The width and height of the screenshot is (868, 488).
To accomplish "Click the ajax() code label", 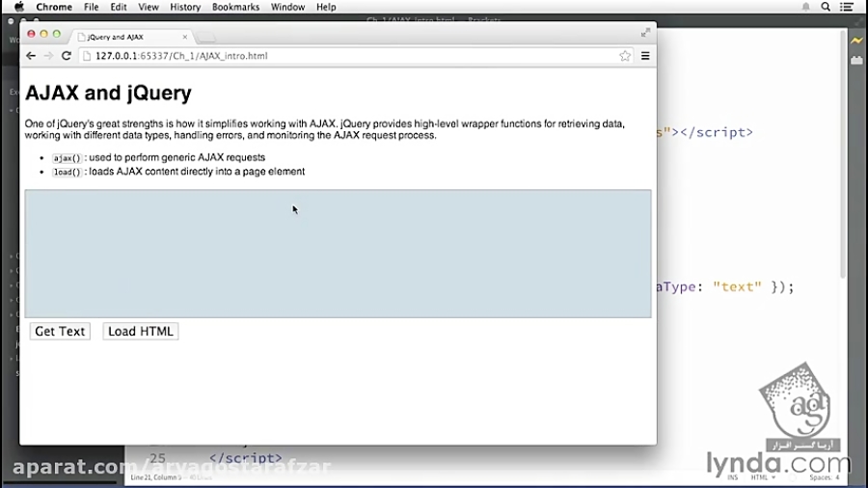I will click(67, 158).
